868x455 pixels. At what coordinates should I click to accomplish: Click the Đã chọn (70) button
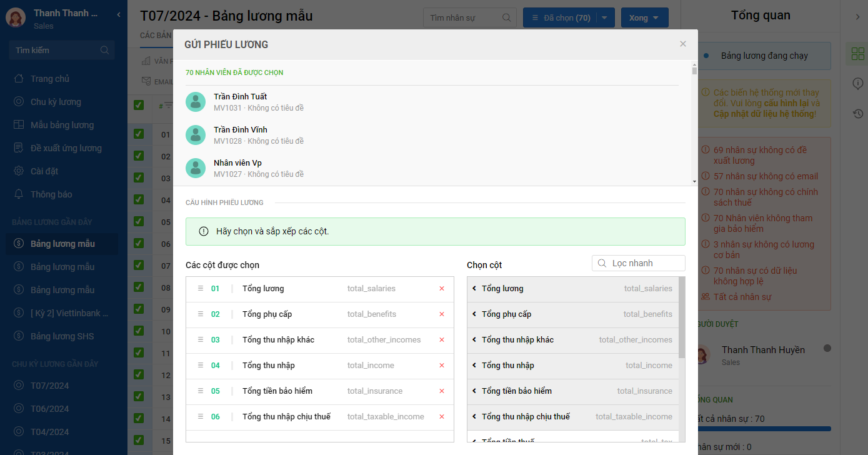pyautogui.click(x=560, y=18)
